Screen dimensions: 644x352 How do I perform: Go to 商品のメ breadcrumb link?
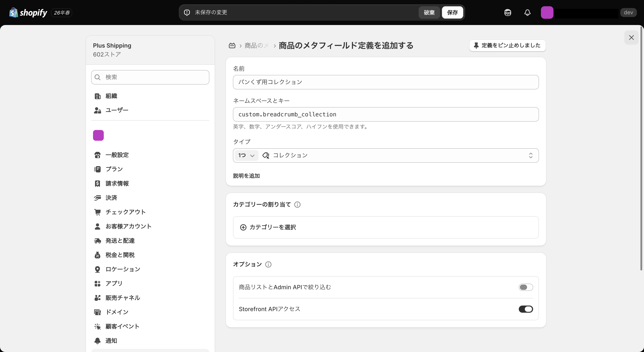click(x=256, y=45)
